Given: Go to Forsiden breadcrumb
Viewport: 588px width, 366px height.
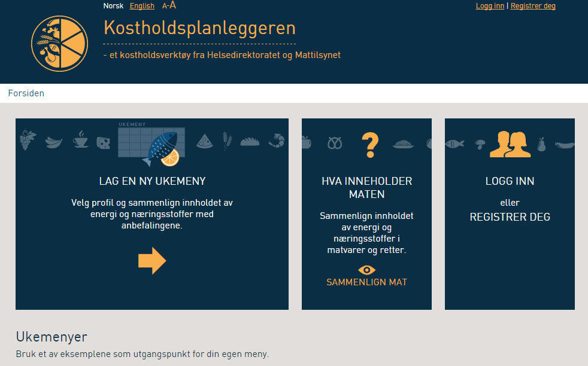Looking at the screenshot, I should coord(26,93).
